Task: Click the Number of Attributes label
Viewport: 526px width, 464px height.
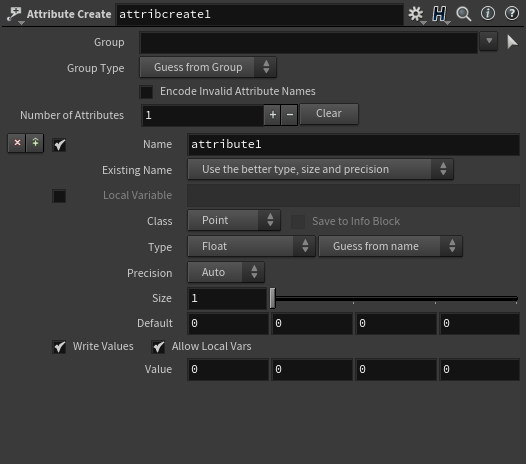Action: coord(72,115)
